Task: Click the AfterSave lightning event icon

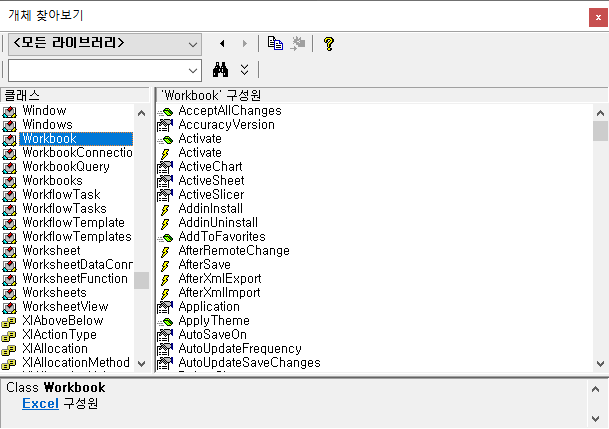Action: point(165,265)
